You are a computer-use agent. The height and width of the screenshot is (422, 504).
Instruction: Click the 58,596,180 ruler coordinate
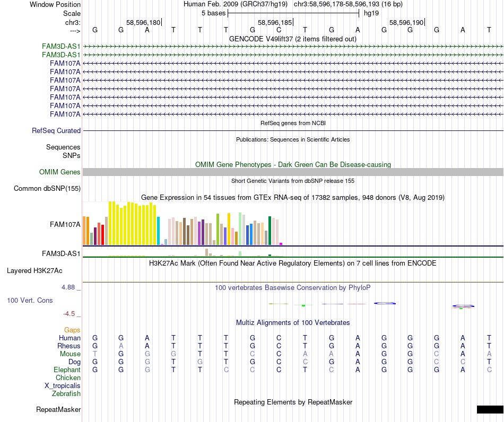[143, 22]
